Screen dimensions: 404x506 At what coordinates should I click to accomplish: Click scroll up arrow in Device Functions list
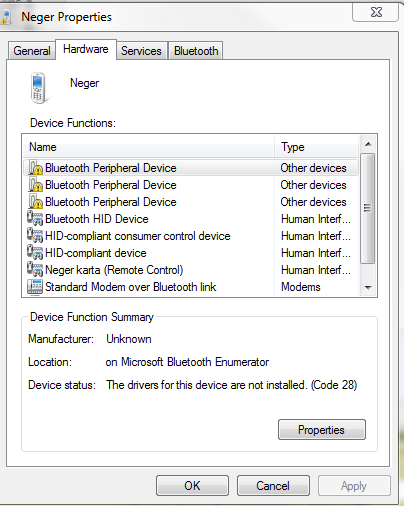368,144
